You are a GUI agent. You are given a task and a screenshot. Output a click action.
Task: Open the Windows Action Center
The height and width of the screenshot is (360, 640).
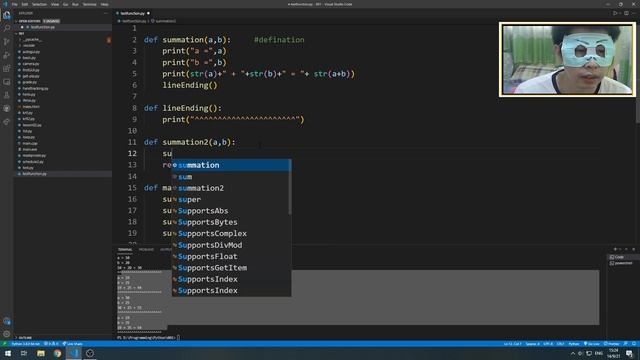point(629,353)
